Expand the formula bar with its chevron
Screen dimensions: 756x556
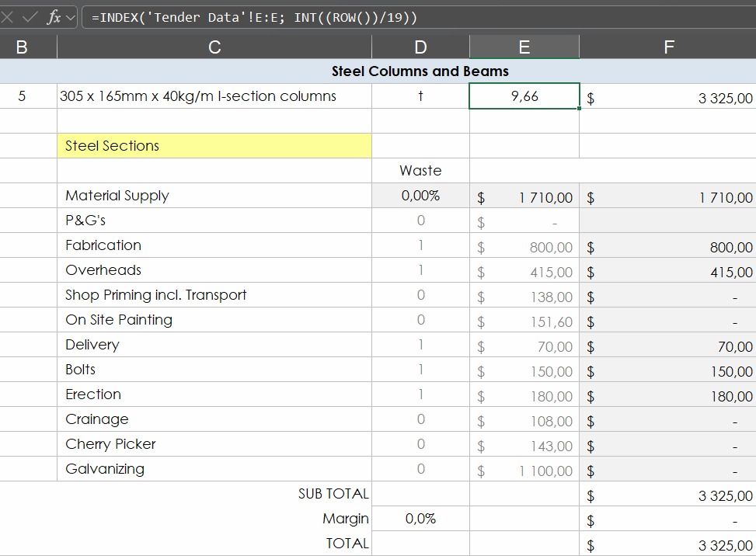pos(68,16)
